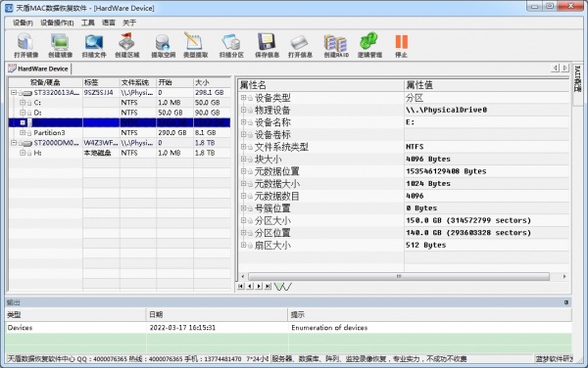588x368 pixels.
Task: Open the 工具 menu
Action: click(x=88, y=23)
